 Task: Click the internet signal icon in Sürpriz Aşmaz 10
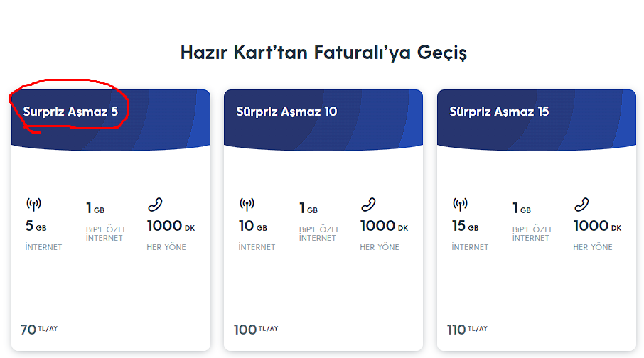click(x=247, y=205)
